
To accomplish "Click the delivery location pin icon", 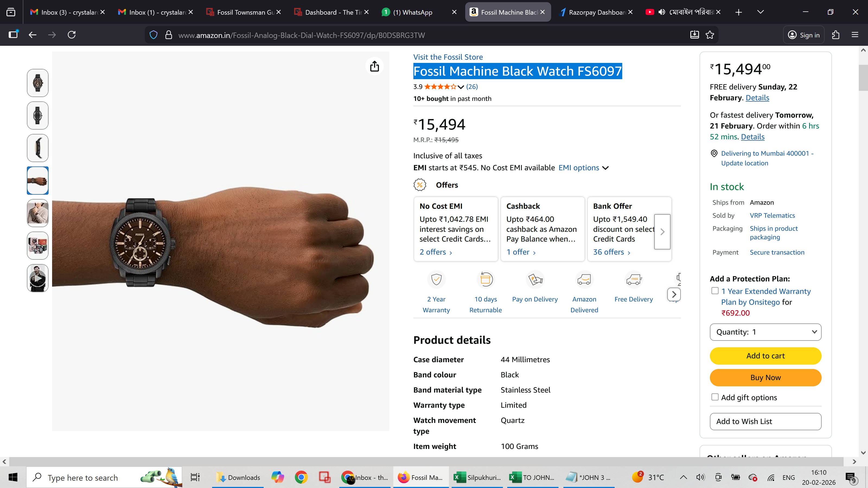I will (x=714, y=153).
